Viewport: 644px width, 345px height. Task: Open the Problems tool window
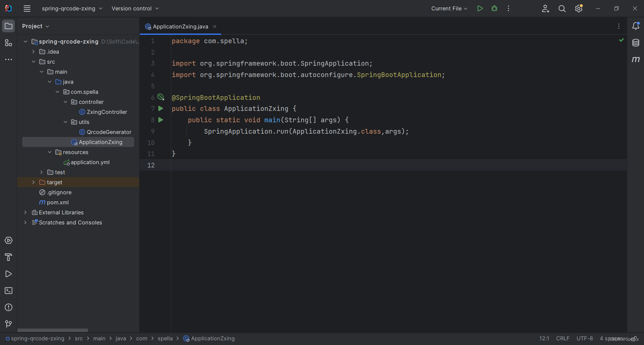click(x=8, y=307)
